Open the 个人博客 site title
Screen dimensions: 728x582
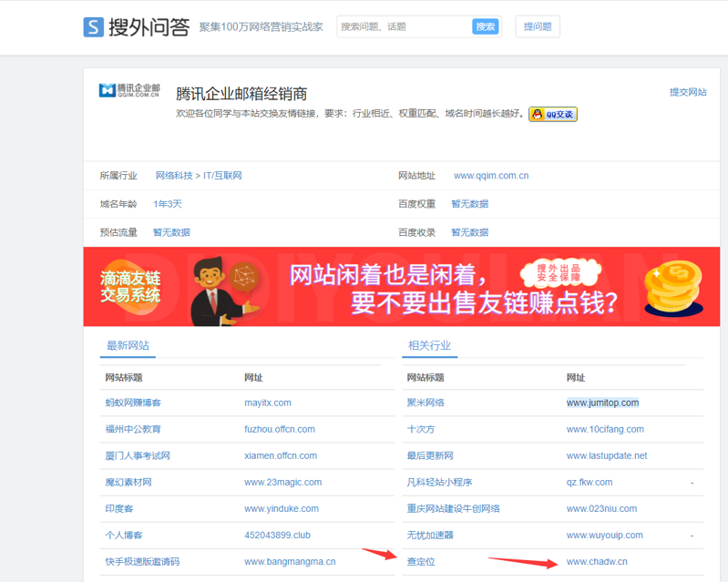click(124, 536)
